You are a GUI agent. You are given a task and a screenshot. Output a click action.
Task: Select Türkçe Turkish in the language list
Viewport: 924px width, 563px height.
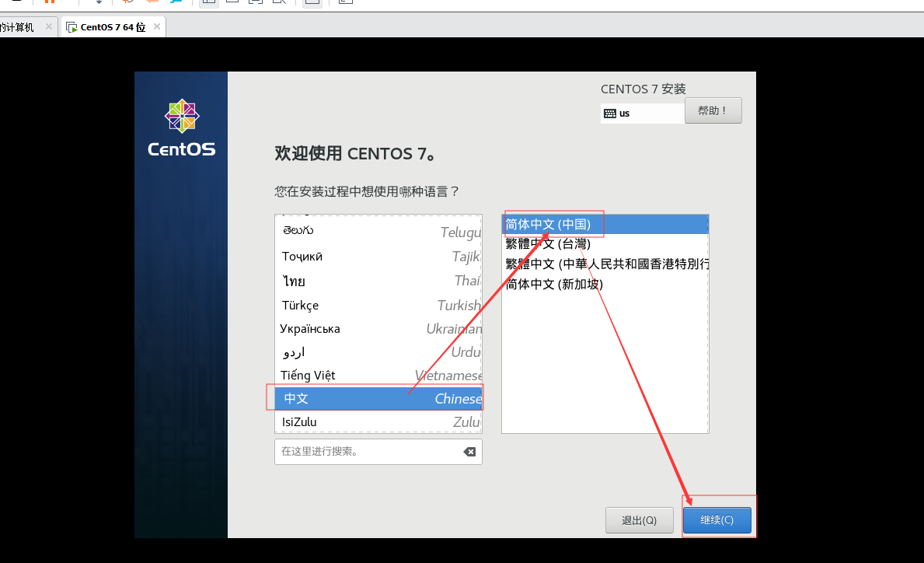[x=378, y=306]
